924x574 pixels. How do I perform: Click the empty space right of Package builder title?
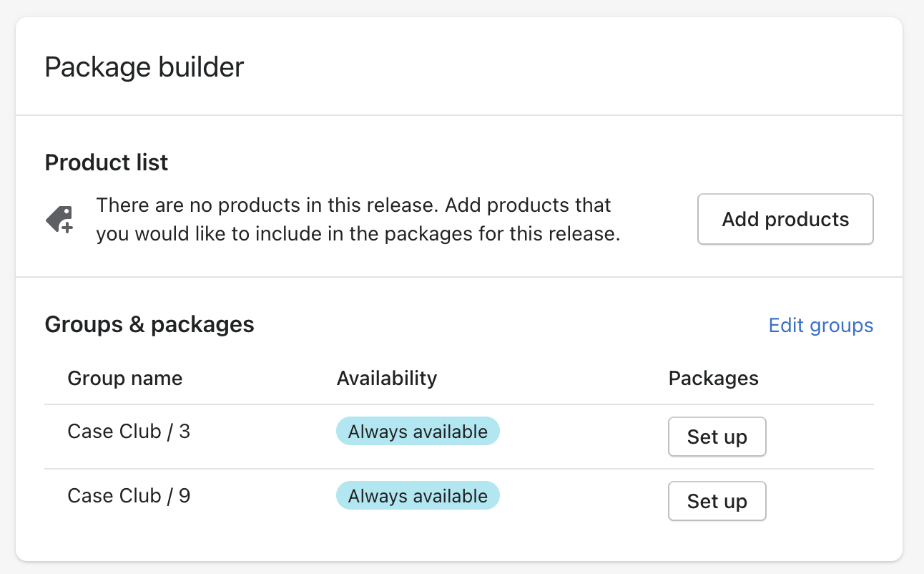click(x=572, y=67)
